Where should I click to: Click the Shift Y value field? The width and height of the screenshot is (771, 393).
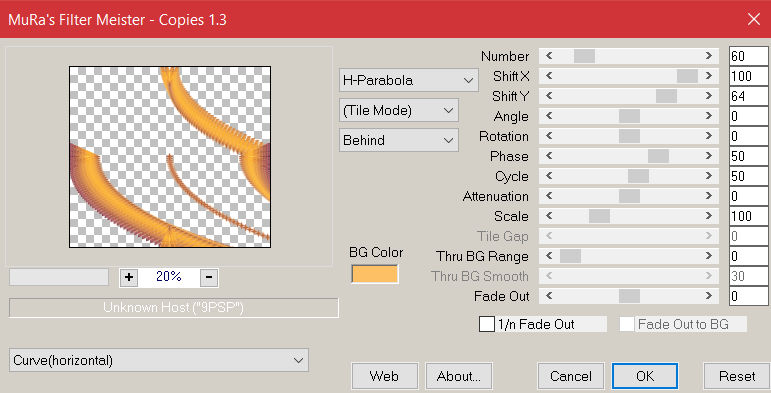coord(748,96)
